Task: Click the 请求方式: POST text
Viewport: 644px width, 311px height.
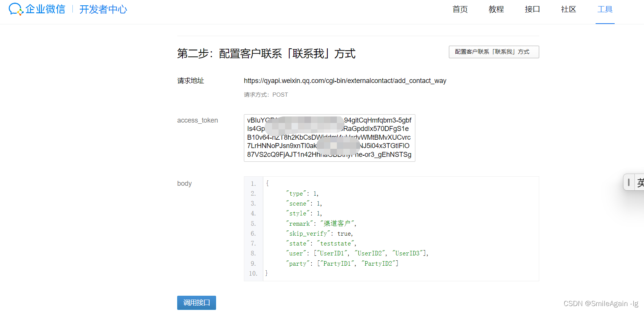Action: (266, 95)
